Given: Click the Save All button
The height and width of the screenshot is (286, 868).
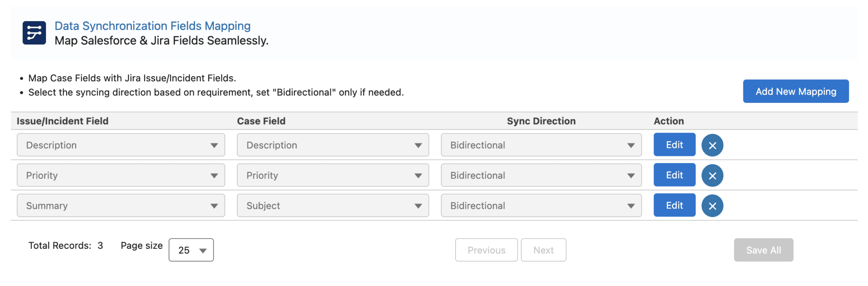Looking at the screenshot, I should pos(763,250).
